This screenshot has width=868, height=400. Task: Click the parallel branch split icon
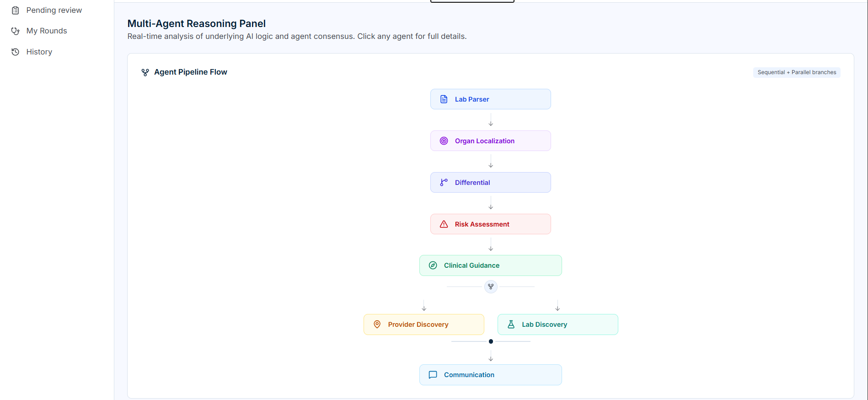pos(491,286)
